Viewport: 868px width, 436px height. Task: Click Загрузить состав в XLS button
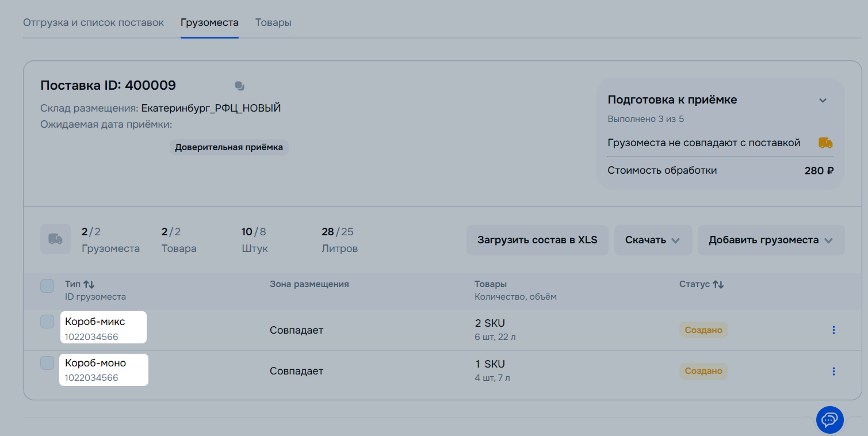537,240
